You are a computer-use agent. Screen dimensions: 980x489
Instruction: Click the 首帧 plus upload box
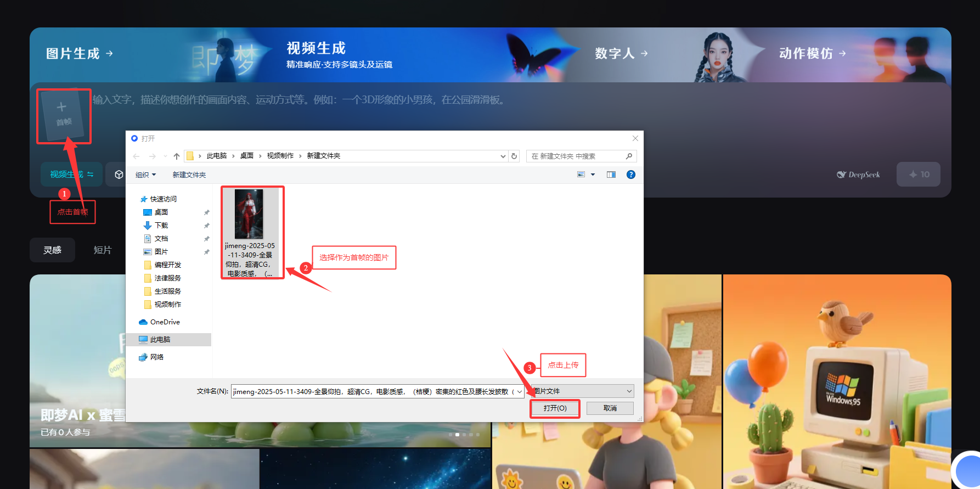coord(63,115)
